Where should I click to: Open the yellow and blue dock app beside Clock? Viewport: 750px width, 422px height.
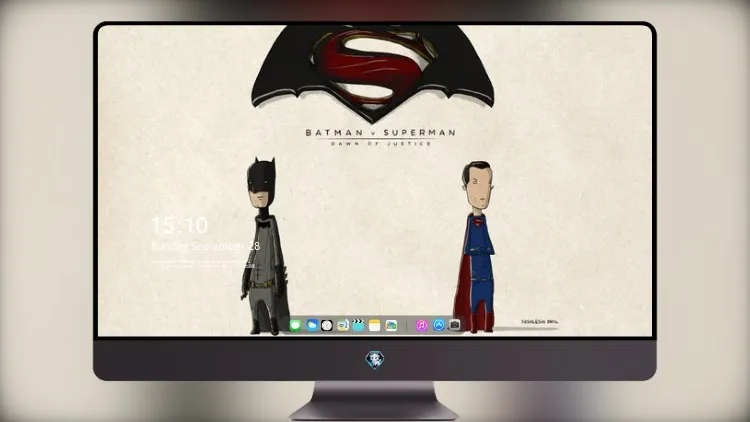click(x=343, y=325)
